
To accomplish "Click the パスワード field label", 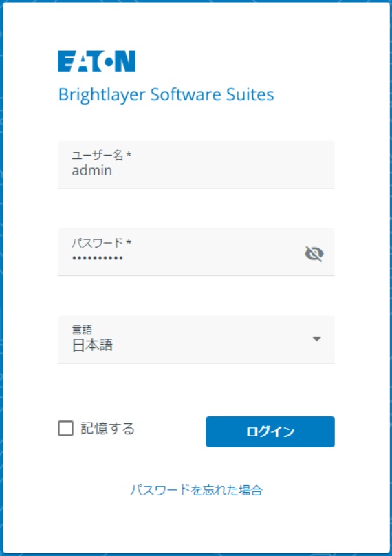I will 101,242.
